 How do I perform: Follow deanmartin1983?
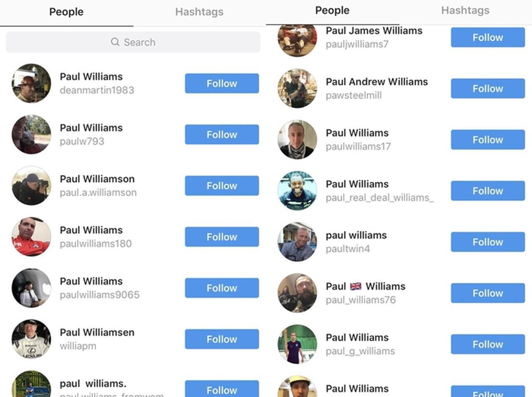coord(222,83)
